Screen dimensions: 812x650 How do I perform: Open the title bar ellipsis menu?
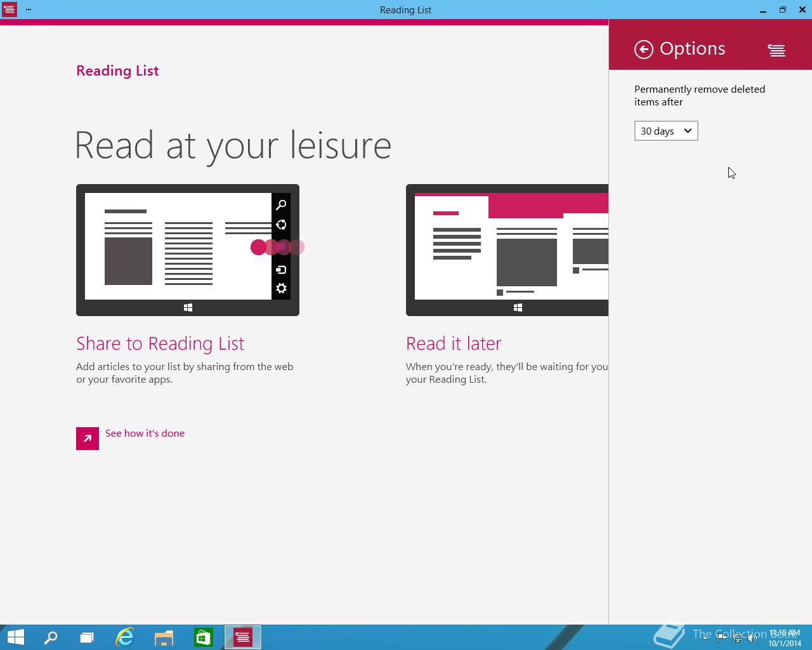(x=29, y=10)
